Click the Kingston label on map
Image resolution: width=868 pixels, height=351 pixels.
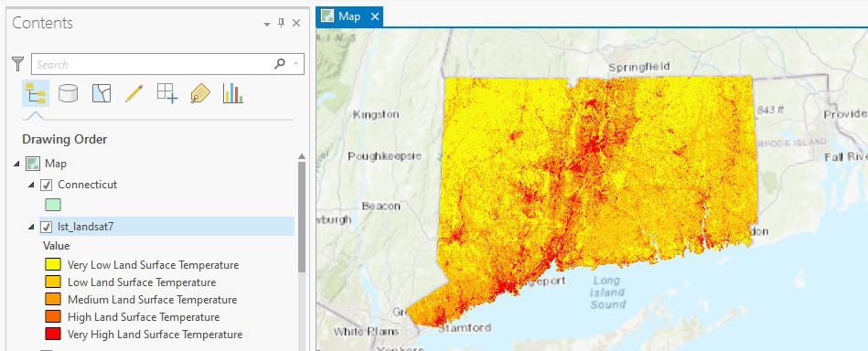pos(376,114)
